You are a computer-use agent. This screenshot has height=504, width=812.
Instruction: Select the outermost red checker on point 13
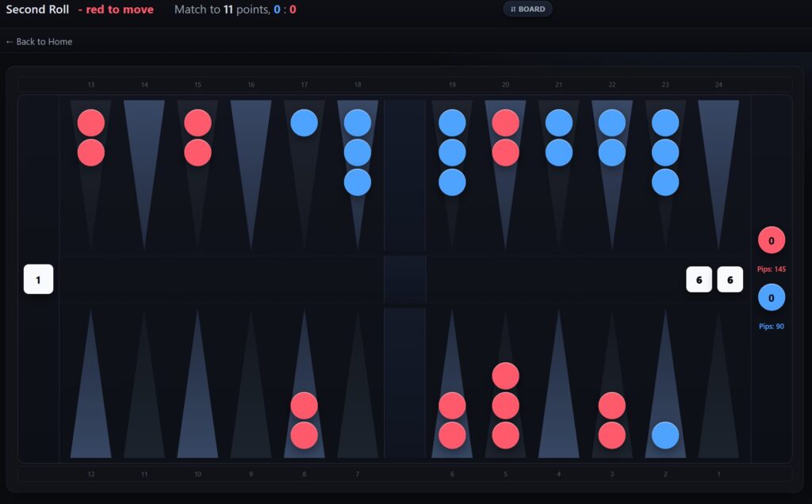pos(91,152)
